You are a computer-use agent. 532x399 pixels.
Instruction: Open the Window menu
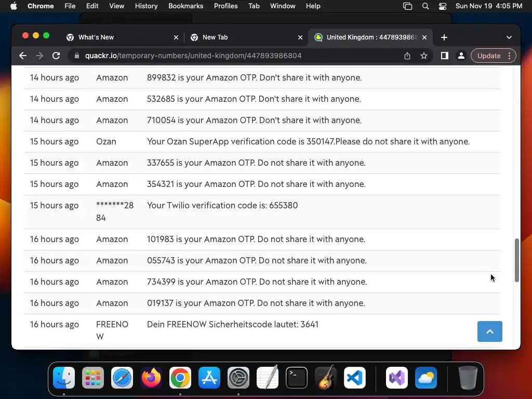(x=283, y=6)
